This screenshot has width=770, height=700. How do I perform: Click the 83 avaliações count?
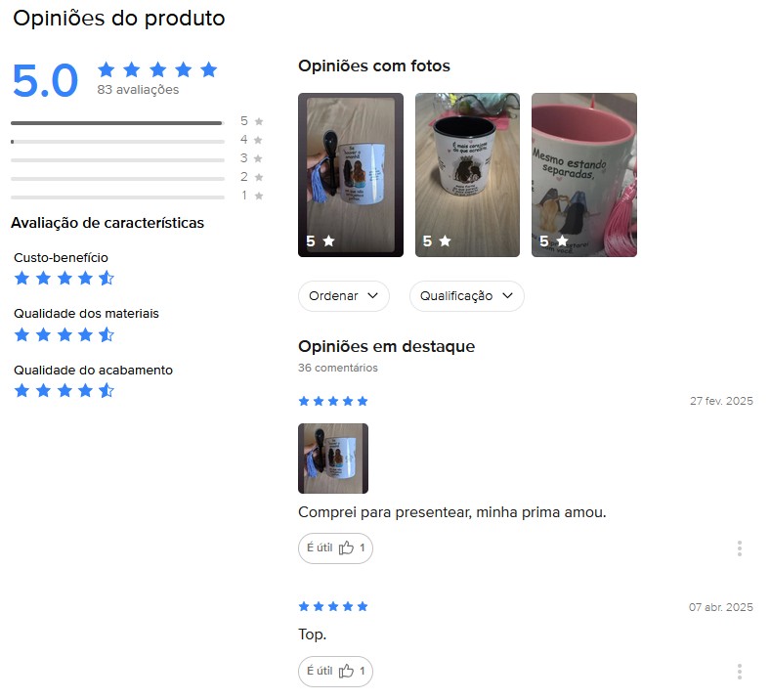138,90
